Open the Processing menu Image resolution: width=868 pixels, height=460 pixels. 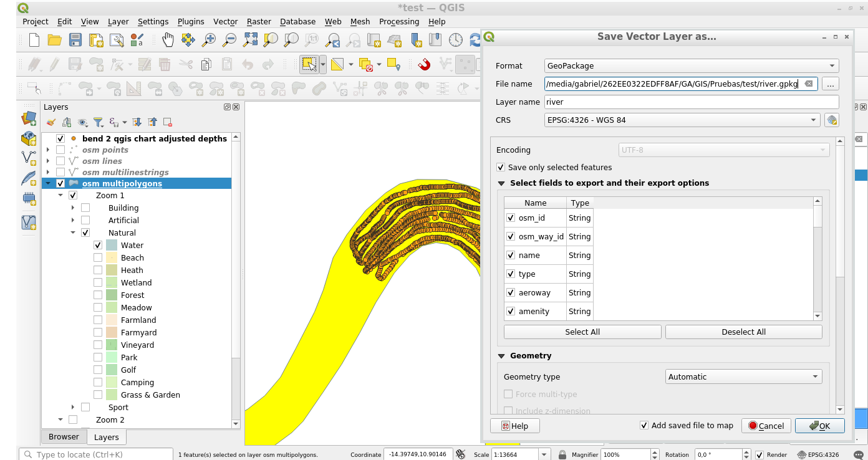(x=399, y=21)
